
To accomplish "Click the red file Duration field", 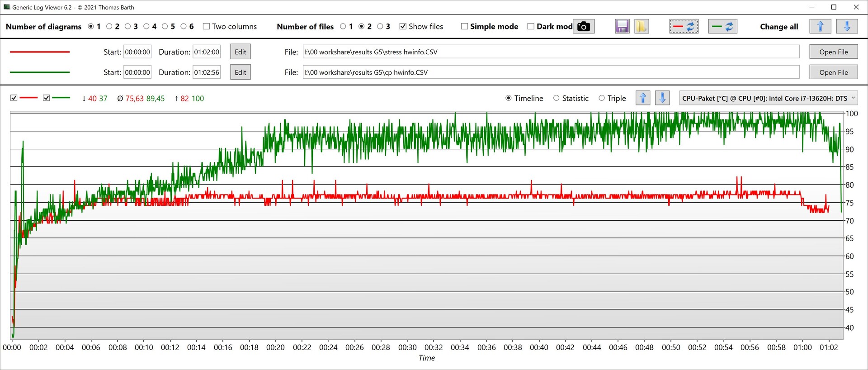I will [207, 52].
